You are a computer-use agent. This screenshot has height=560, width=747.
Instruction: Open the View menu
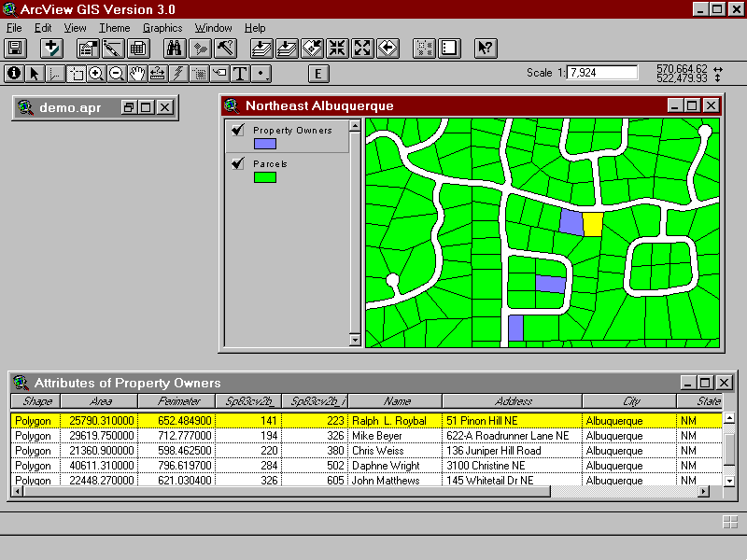pos(76,28)
